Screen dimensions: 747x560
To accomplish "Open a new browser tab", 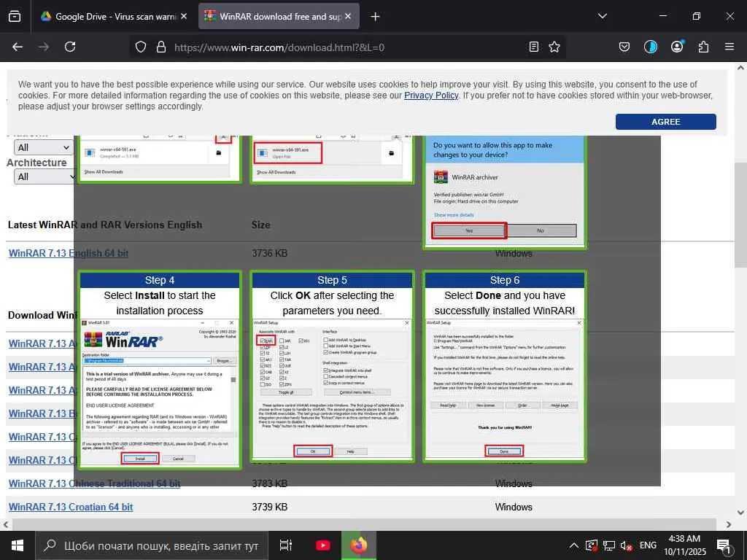I will click(x=376, y=17).
